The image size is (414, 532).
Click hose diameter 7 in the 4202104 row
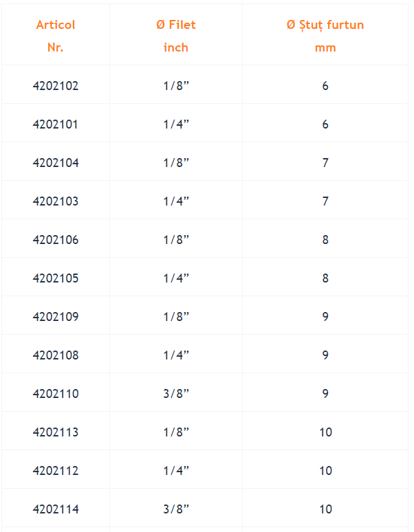(325, 162)
